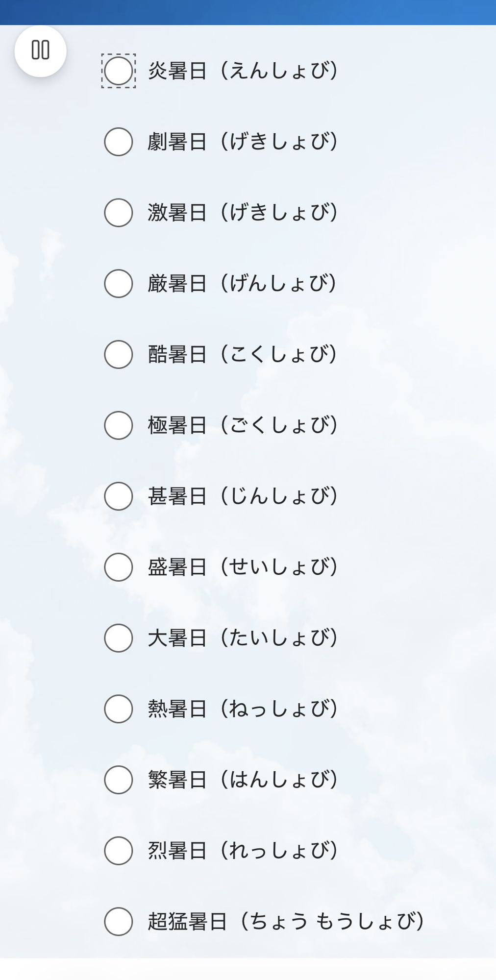Click the pause button icon

click(40, 50)
